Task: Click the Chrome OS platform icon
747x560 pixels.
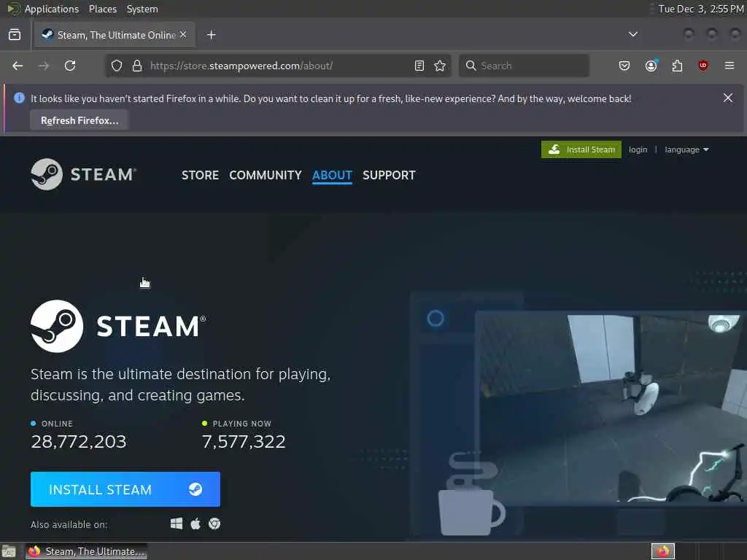Action: (x=214, y=524)
